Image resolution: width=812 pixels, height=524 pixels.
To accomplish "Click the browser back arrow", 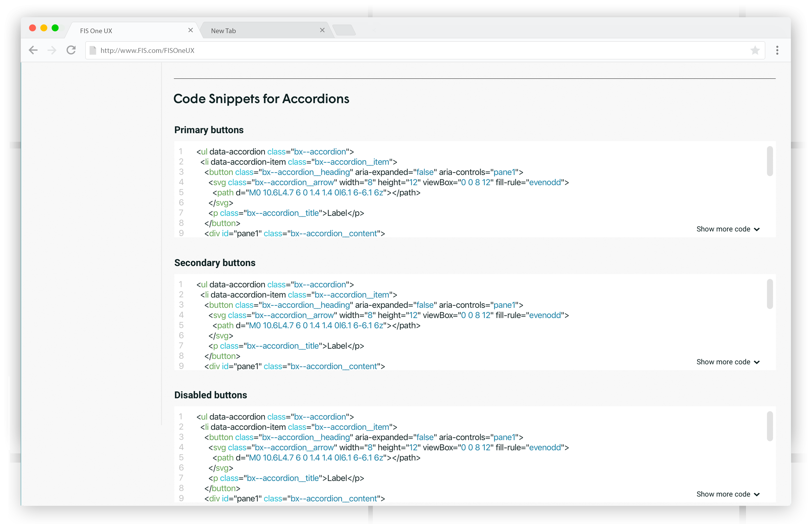I will 33,50.
